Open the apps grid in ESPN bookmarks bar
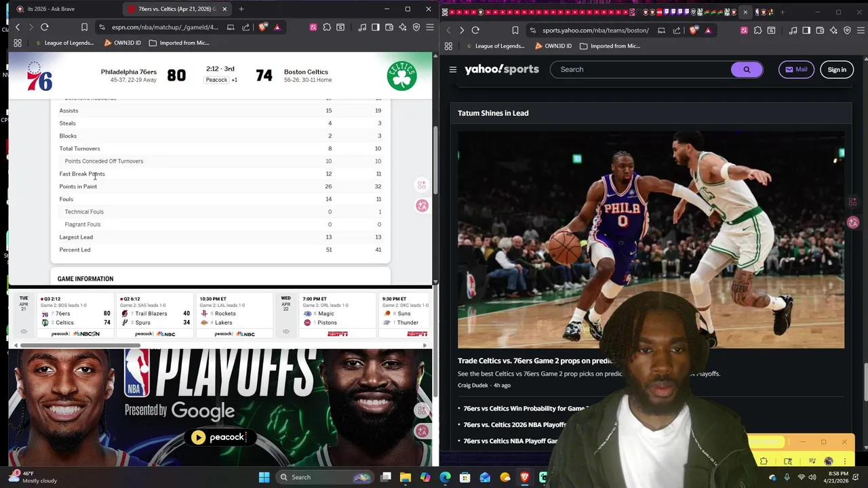This screenshot has height=488, width=868. click(18, 43)
